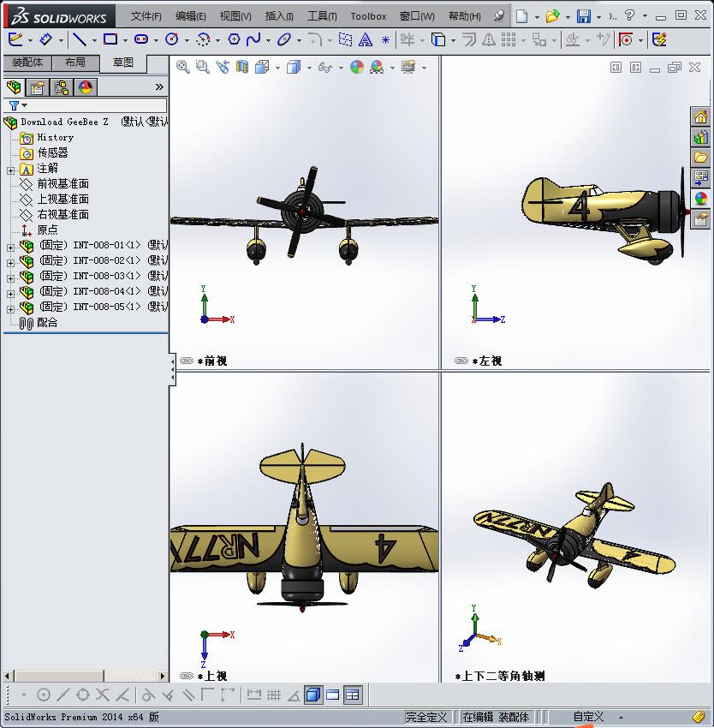Screen dimensions: 714x728
Task: Open the 视图(V) menu
Action: [235, 16]
